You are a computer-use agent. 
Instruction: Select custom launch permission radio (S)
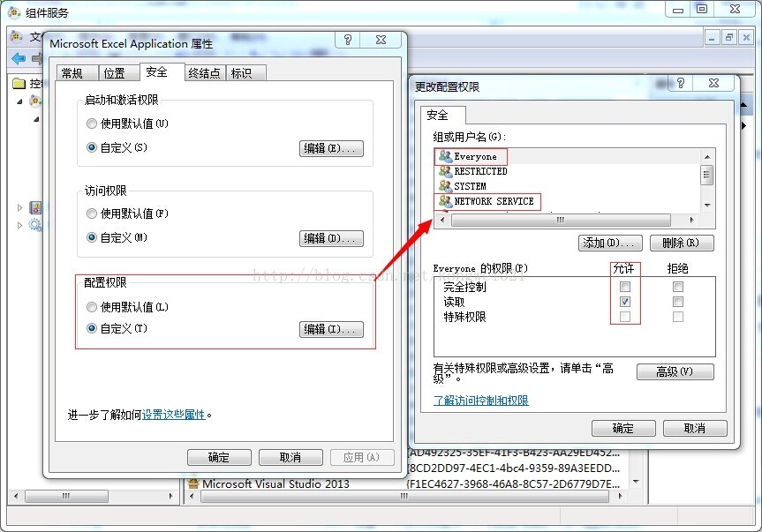pyautogui.click(x=91, y=147)
